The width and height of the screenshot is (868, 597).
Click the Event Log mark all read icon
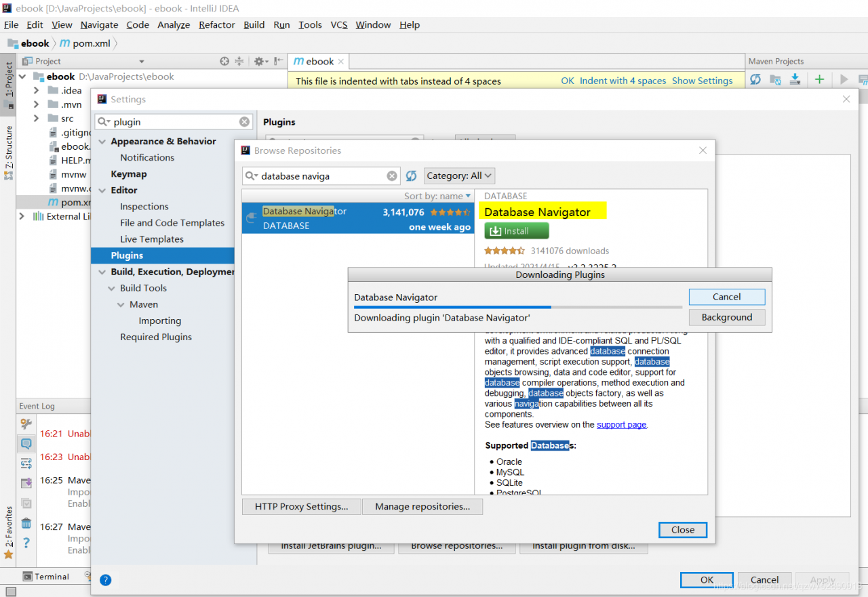click(26, 503)
